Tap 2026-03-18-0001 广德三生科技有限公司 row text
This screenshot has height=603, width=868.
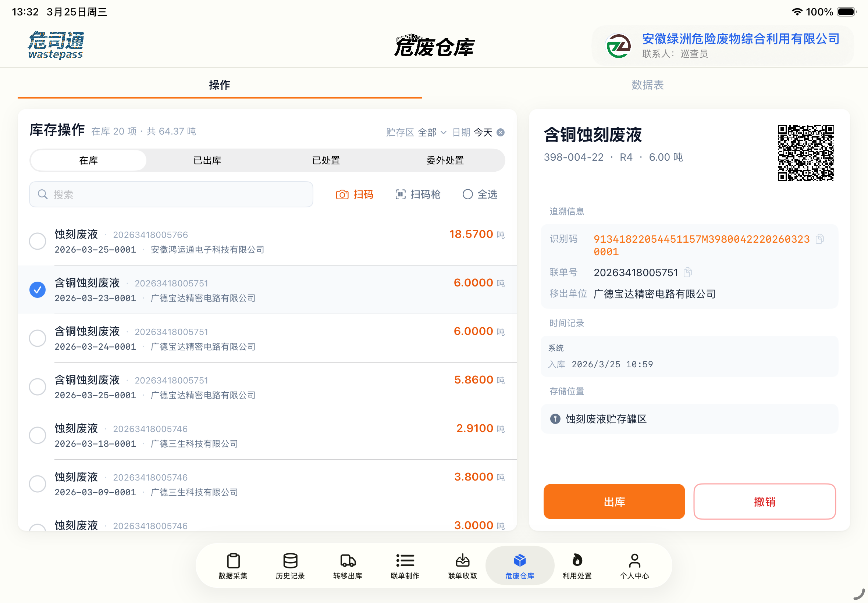pos(146,443)
